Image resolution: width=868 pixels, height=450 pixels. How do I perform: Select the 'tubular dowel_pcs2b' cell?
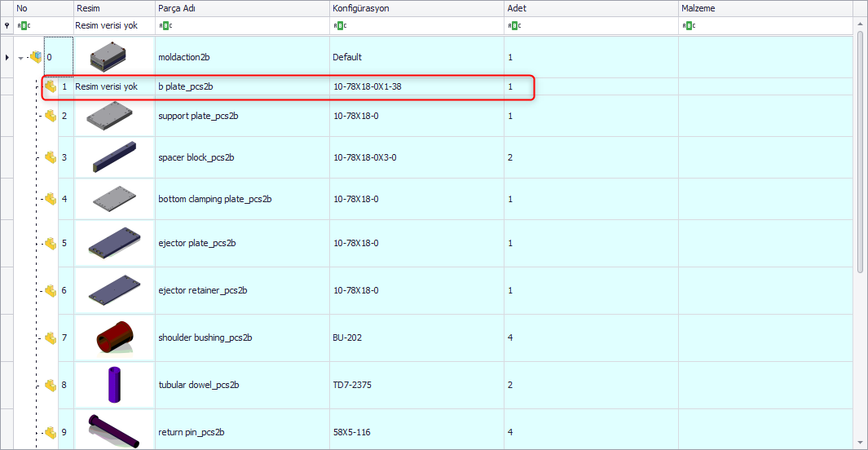click(242, 385)
